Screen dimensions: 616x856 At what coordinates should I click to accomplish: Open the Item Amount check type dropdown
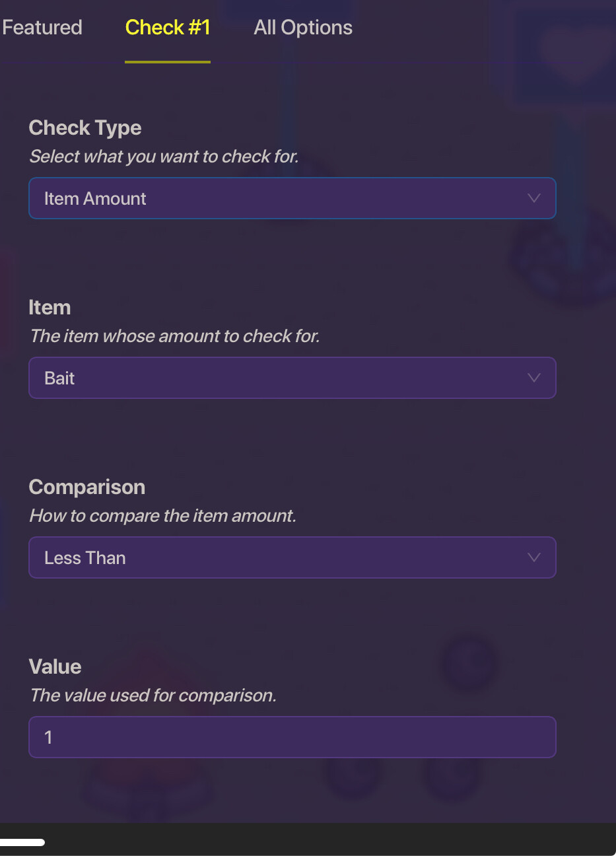[292, 198]
